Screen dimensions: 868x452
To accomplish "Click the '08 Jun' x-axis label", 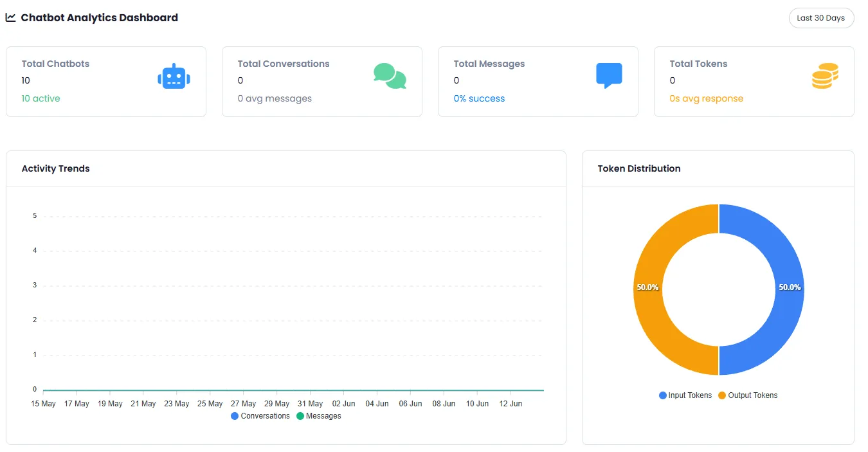I will (444, 404).
